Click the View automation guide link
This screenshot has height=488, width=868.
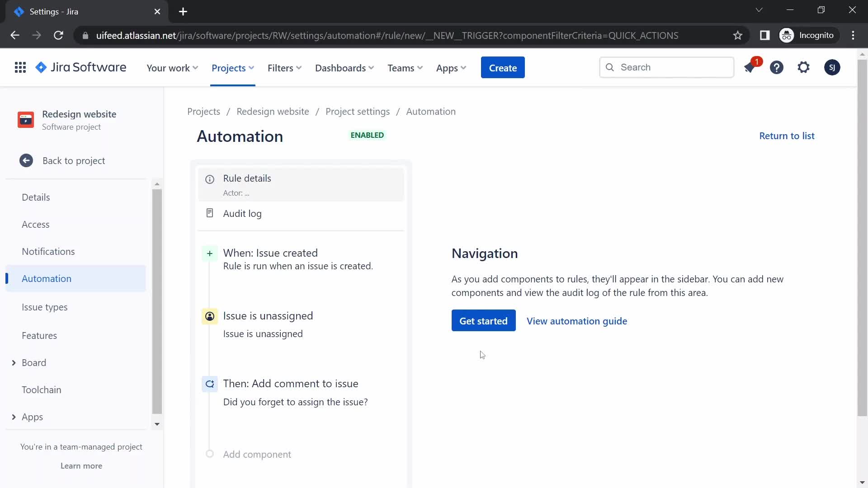click(577, 320)
